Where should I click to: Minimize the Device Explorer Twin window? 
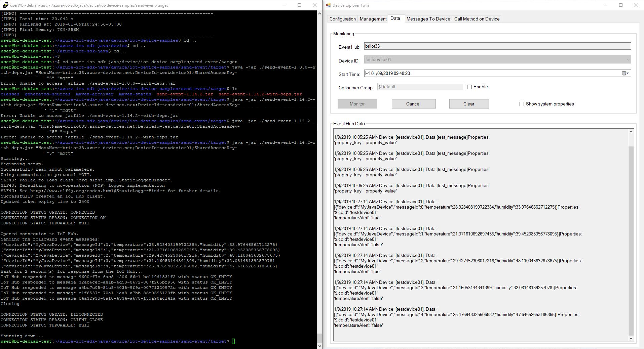[x=606, y=5]
